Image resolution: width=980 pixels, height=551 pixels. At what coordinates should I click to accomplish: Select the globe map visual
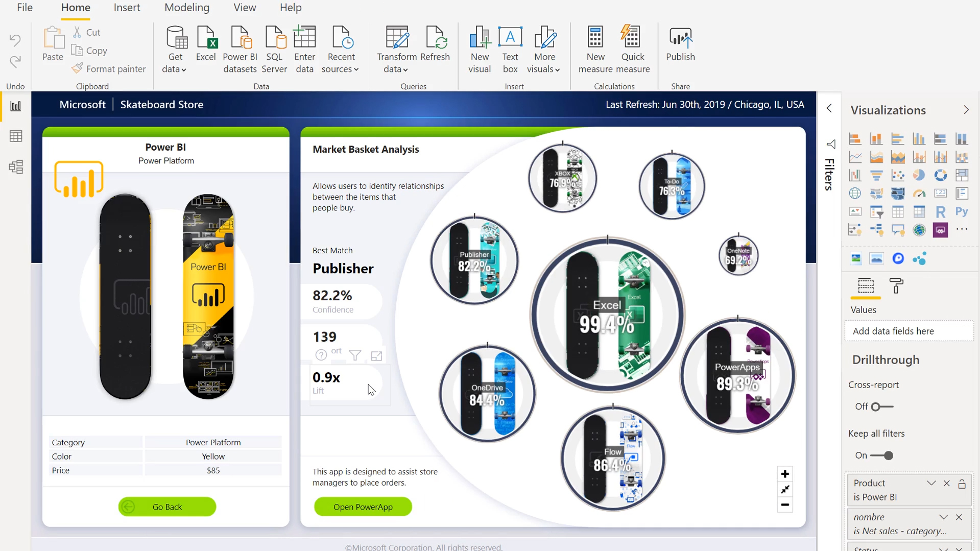tap(855, 194)
